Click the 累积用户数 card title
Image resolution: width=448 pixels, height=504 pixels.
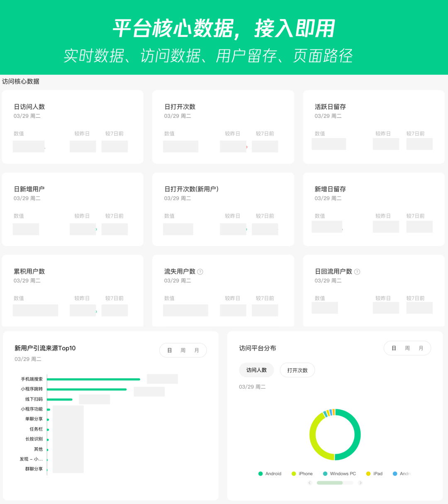click(x=29, y=271)
